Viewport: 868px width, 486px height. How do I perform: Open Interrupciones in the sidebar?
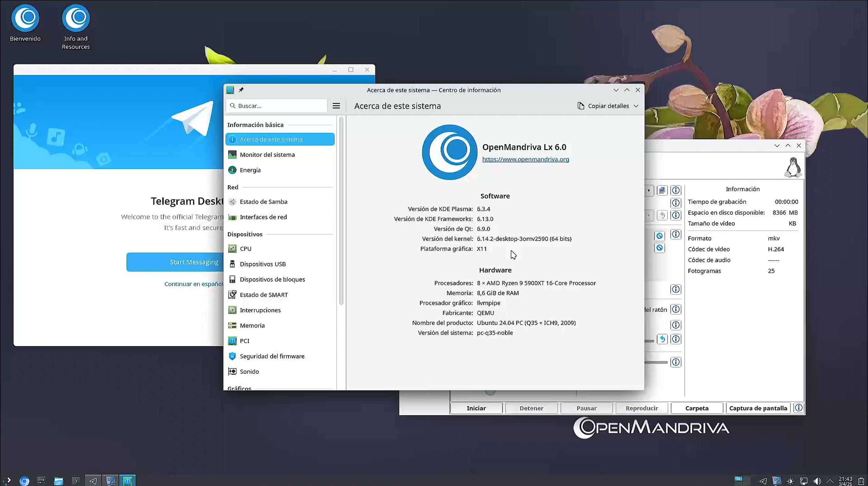tap(280, 310)
